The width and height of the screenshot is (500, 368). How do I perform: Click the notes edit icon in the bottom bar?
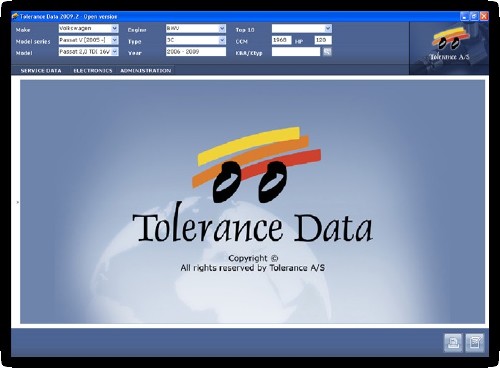click(x=475, y=342)
